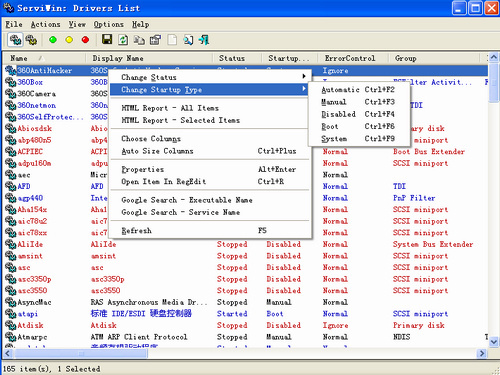Choose HTML Report - All Items

pos(210,108)
